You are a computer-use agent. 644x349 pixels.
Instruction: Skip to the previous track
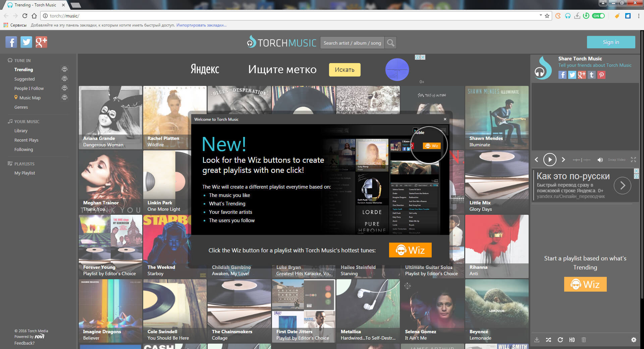[x=536, y=160]
